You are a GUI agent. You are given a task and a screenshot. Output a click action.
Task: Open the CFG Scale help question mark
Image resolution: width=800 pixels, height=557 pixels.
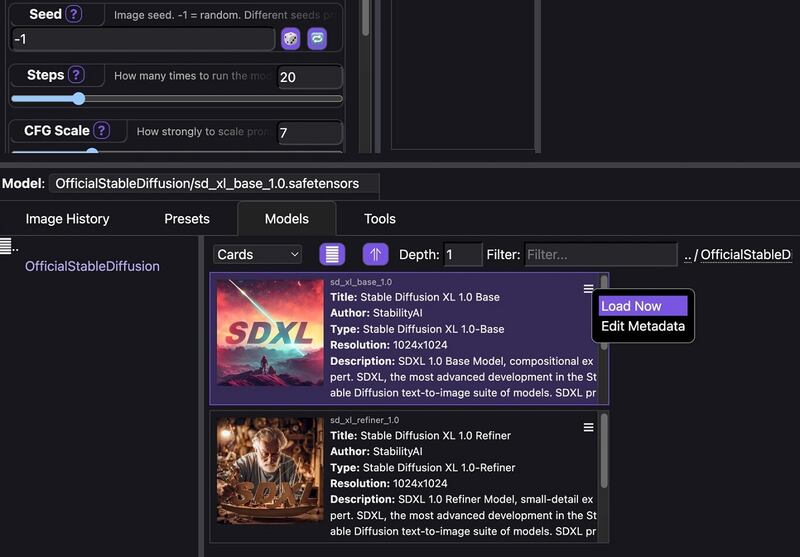tap(101, 131)
